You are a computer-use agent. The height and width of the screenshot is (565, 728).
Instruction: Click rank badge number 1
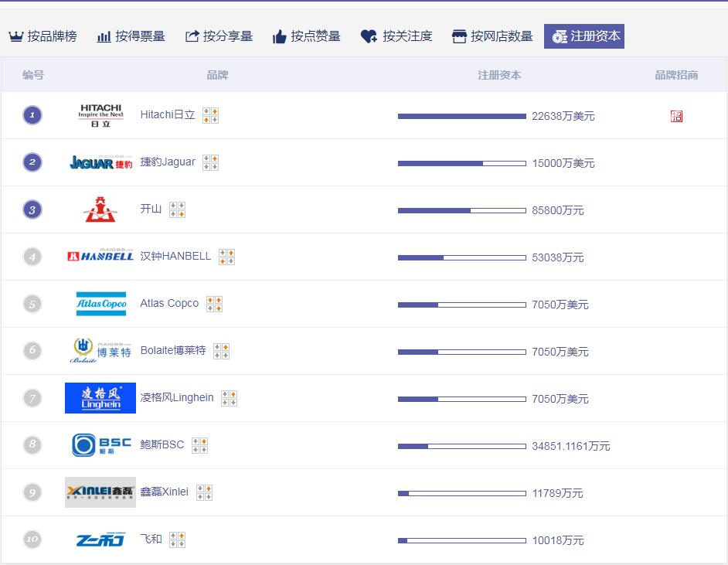32,115
